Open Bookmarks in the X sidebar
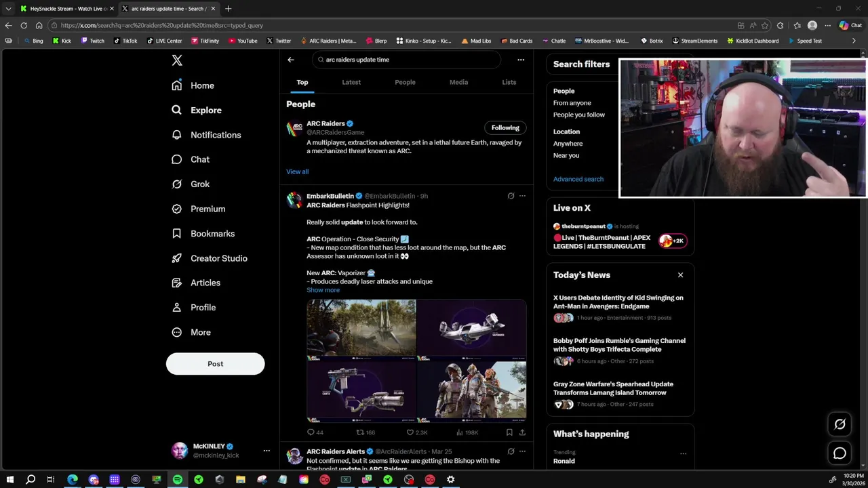This screenshot has width=868, height=488. click(203, 233)
